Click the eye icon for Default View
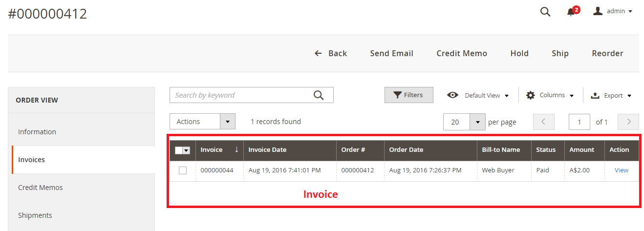The width and height of the screenshot is (644, 231). click(452, 95)
